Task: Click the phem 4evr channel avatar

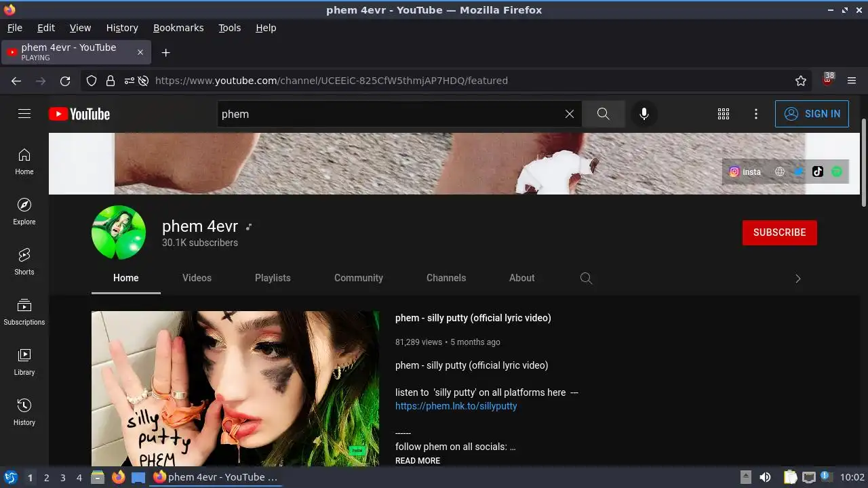Action: (x=119, y=232)
